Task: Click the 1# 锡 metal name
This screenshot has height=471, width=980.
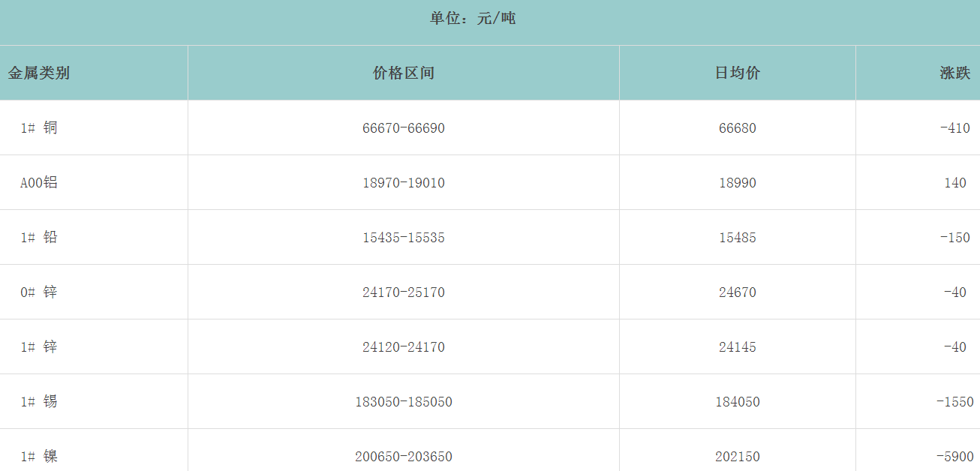Action: point(39,402)
